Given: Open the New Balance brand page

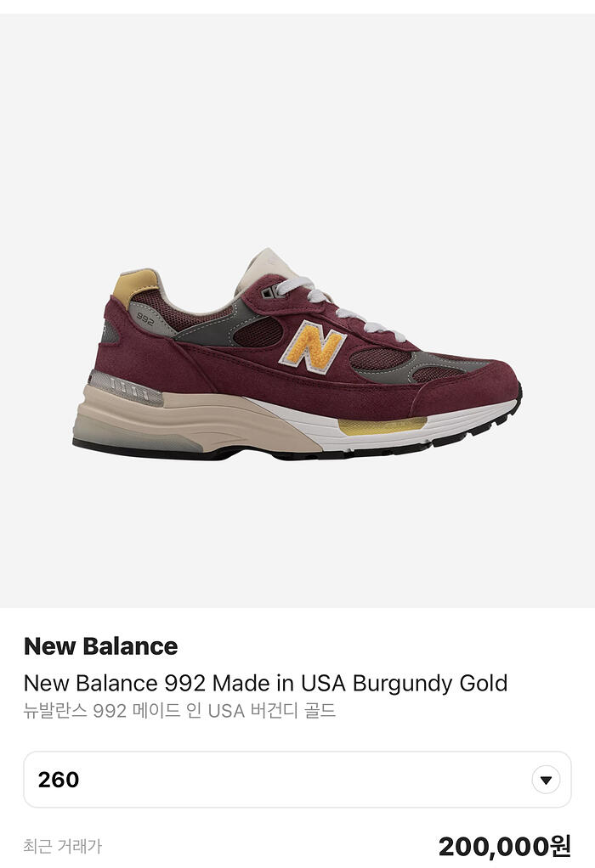Looking at the screenshot, I should point(101,646).
